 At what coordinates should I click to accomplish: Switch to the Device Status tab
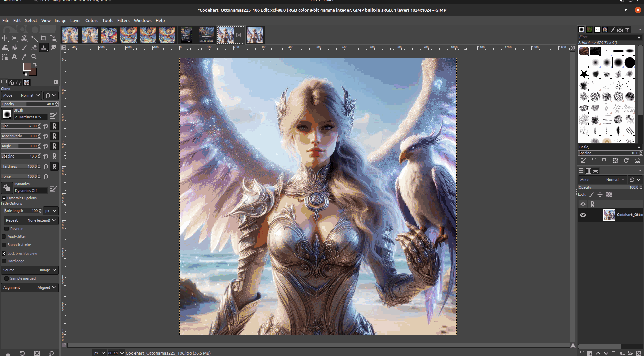tap(11, 82)
